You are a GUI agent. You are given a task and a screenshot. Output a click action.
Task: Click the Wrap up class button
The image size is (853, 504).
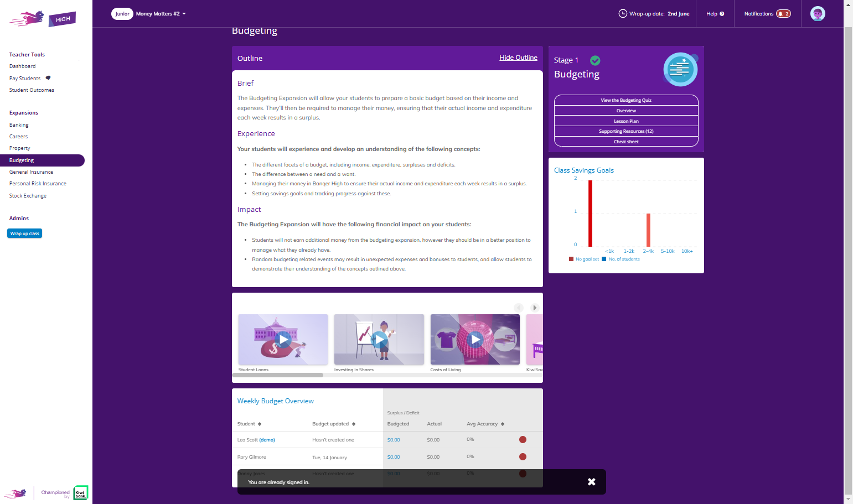[25, 233]
